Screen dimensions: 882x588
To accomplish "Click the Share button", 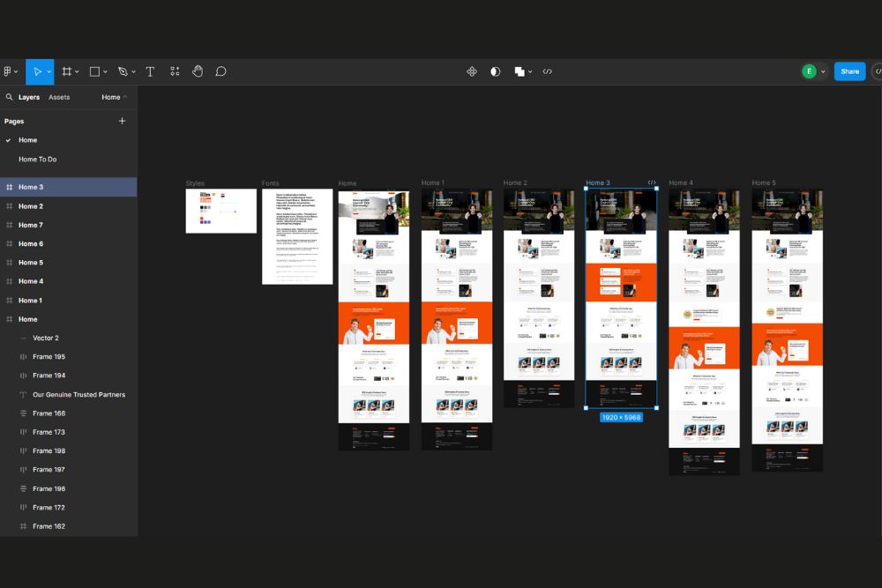I will point(849,71).
